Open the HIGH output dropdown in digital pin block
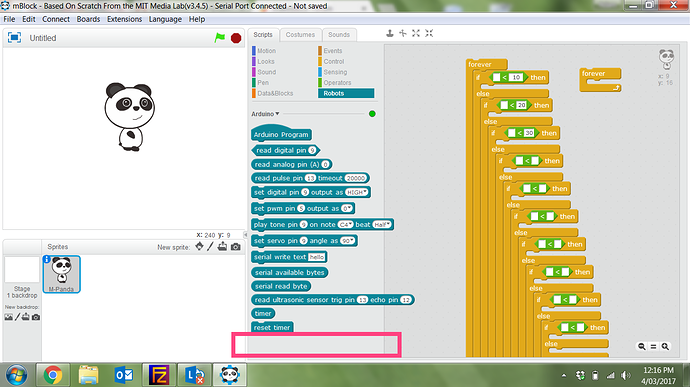The image size is (690, 387). coord(356,192)
